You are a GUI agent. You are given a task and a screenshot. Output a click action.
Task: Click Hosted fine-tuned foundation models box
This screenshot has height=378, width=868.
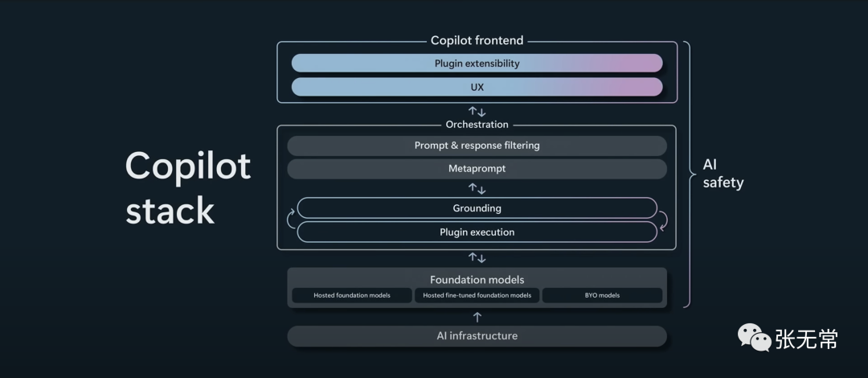coord(477,295)
